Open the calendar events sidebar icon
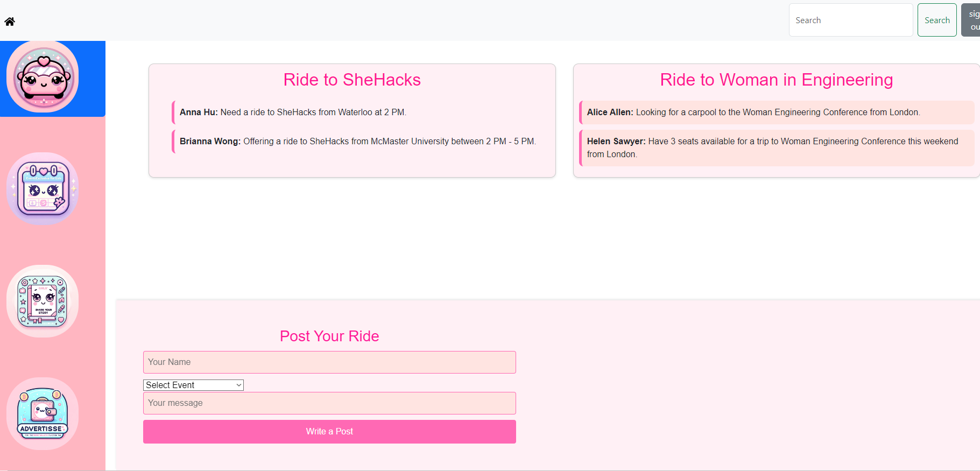The image size is (980, 471). tap(43, 189)
